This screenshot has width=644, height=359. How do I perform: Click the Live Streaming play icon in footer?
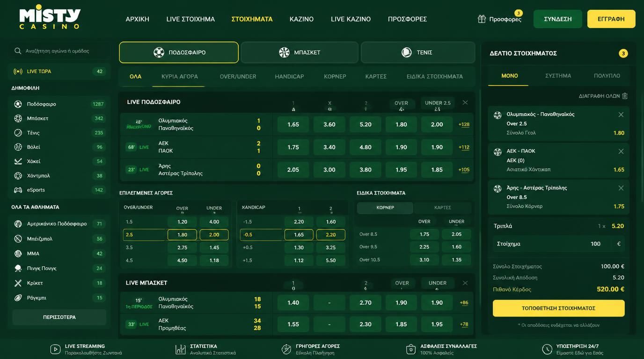55,349
